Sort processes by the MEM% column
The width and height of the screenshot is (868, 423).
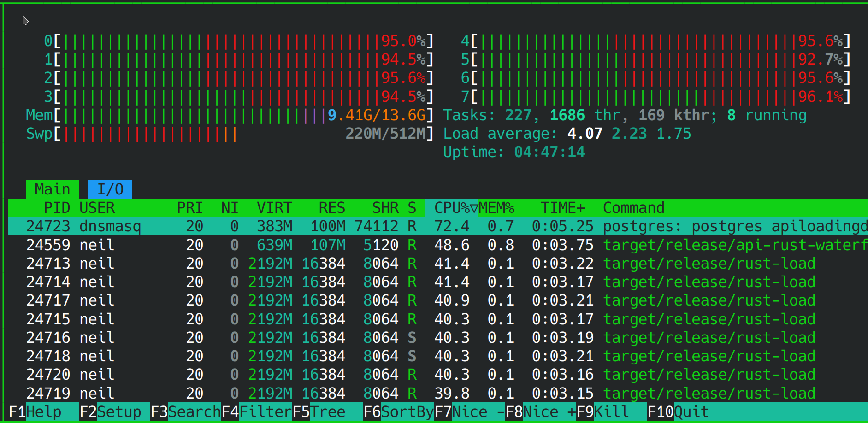[x=496, y=207]
